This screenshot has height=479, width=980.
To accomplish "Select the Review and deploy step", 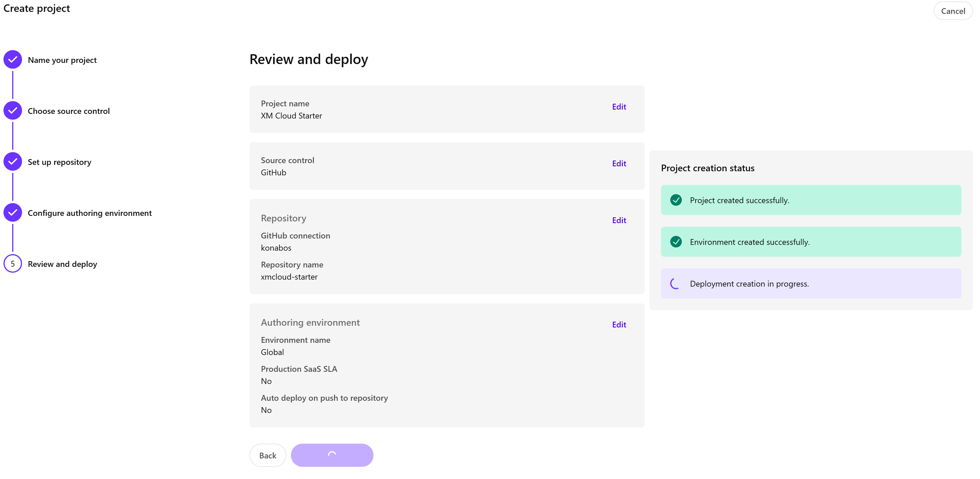I will [62, 264].
